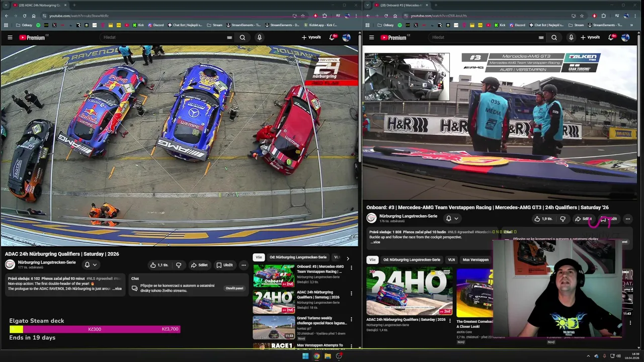The width and height of the screenshot is (644, 362).
Task: Open ADAC 24h Qualifiers Samstag suggested thumbnail
Action: coord(274,302)
